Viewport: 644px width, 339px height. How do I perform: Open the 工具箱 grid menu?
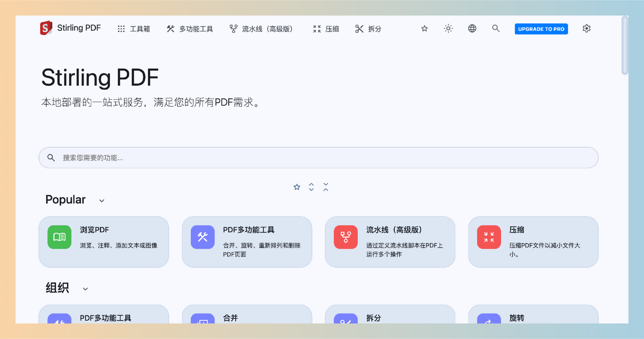(134, 29)
